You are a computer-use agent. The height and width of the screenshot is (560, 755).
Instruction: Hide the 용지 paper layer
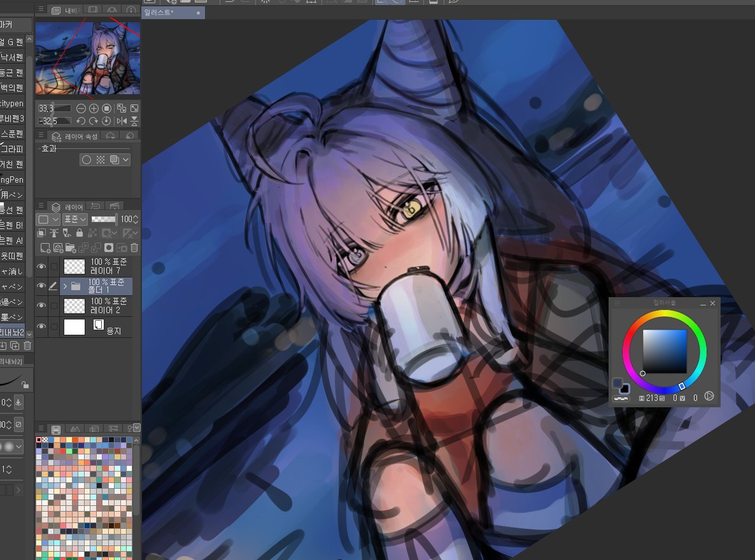click(x=41, y=326)
